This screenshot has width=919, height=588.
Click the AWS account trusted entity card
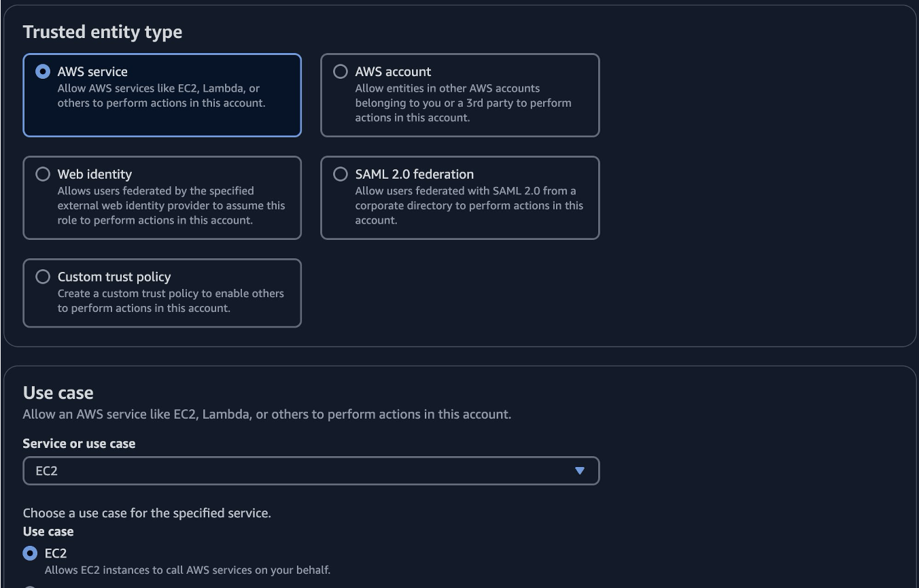459,95
